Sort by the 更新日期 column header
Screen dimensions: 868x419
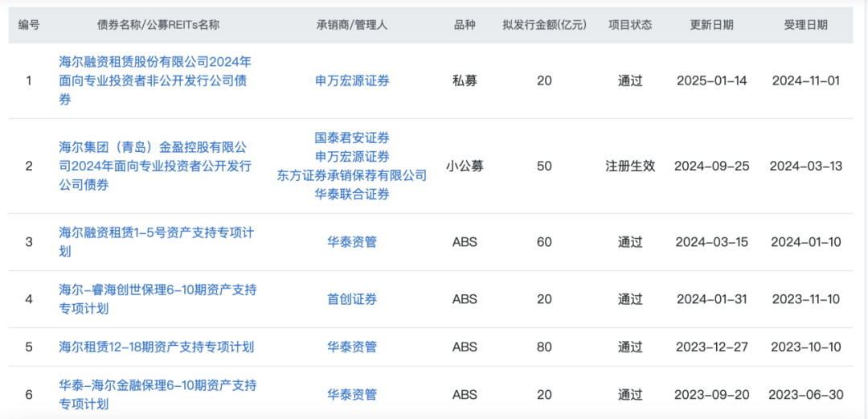pos(711,25)
